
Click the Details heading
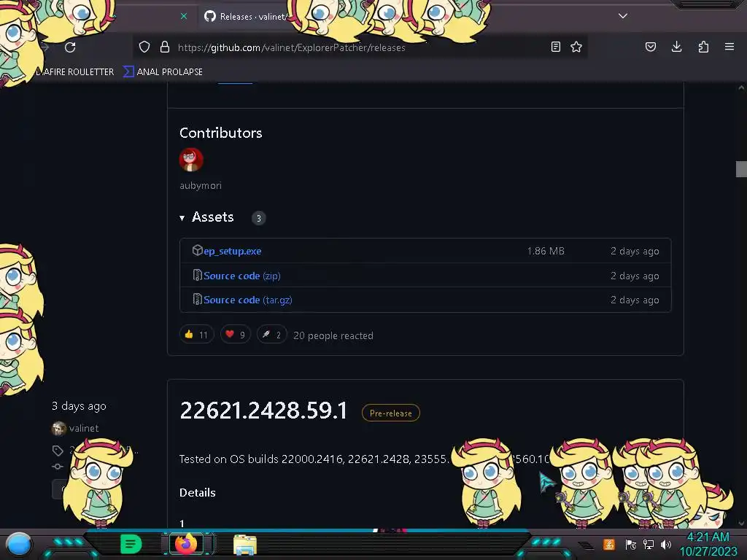(x=197, y=493)
